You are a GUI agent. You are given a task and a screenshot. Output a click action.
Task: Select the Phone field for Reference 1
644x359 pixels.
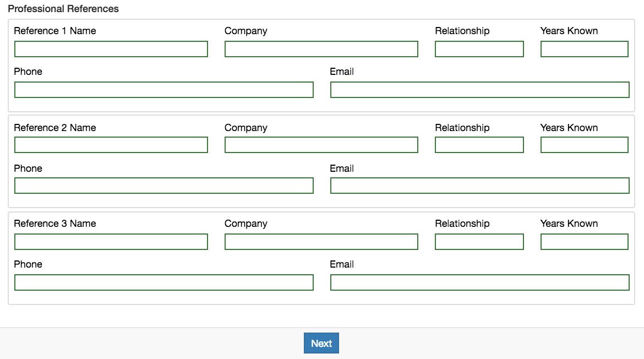[163, 89]
